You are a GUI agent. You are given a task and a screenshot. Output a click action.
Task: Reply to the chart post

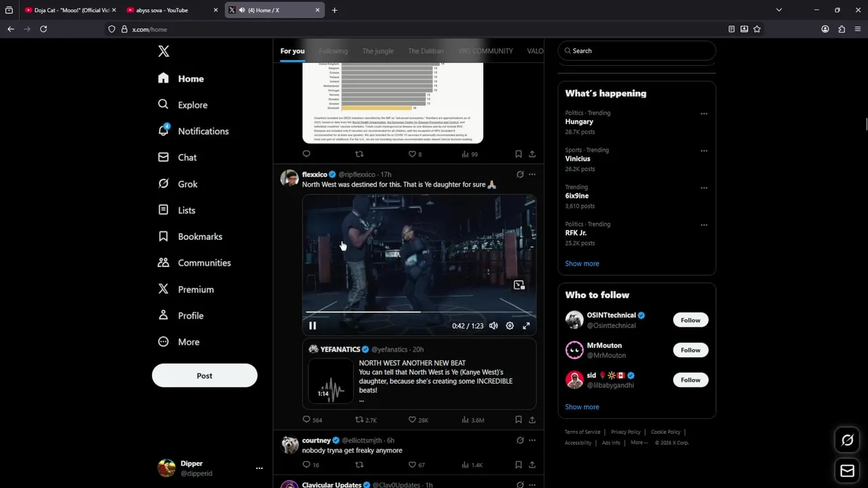(307, 155)
